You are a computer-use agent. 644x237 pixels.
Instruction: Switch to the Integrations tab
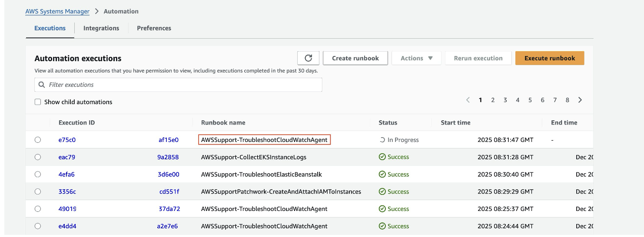point(101,28)
